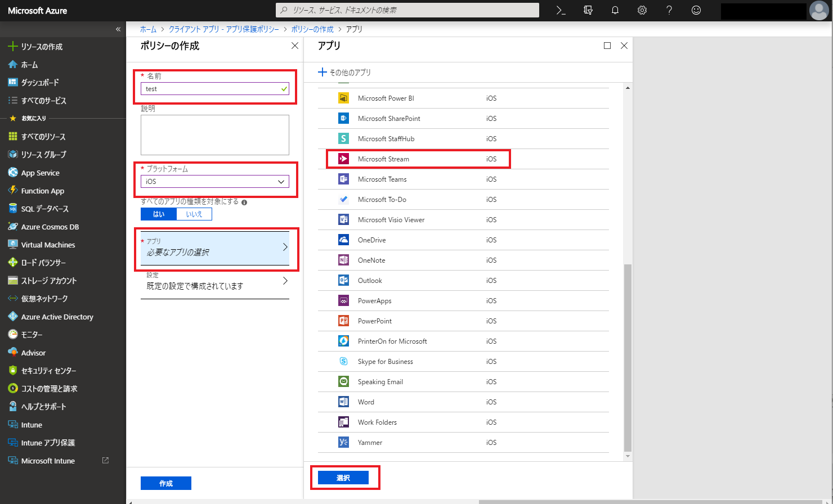Open the user account avatar
The image size is (833, 504).
[818, 10]
